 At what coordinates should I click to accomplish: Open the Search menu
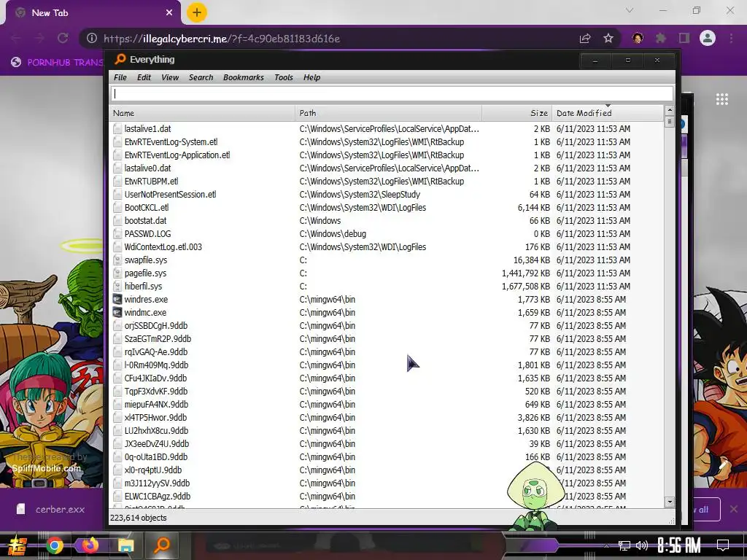[x=201, y=77]
